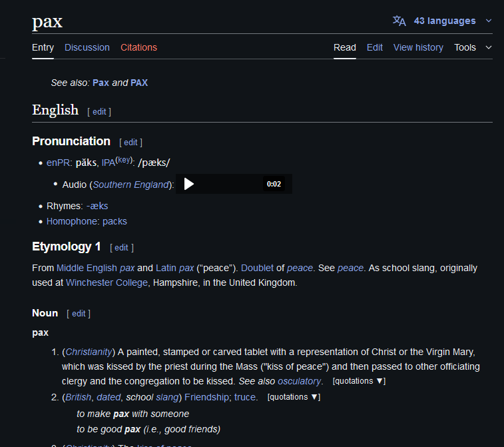Open the enPR pronunciation link
504x447 pixels.
pos(58,163)
